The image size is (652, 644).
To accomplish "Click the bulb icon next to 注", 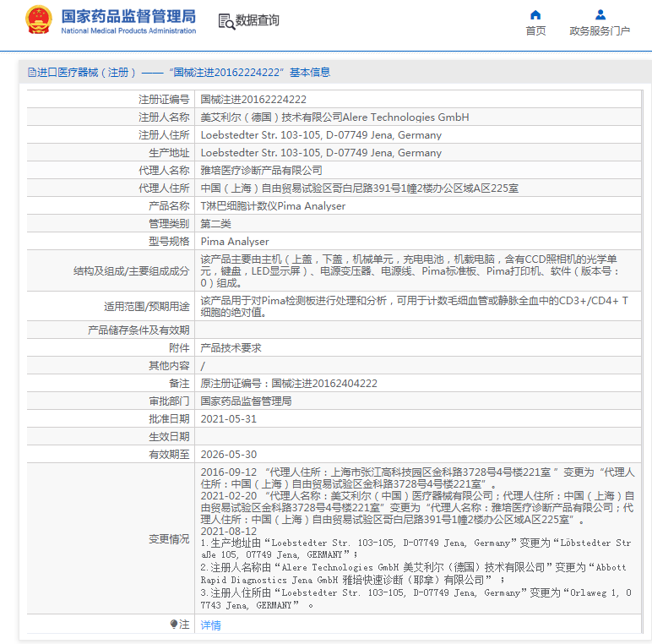I will [174, 624].
